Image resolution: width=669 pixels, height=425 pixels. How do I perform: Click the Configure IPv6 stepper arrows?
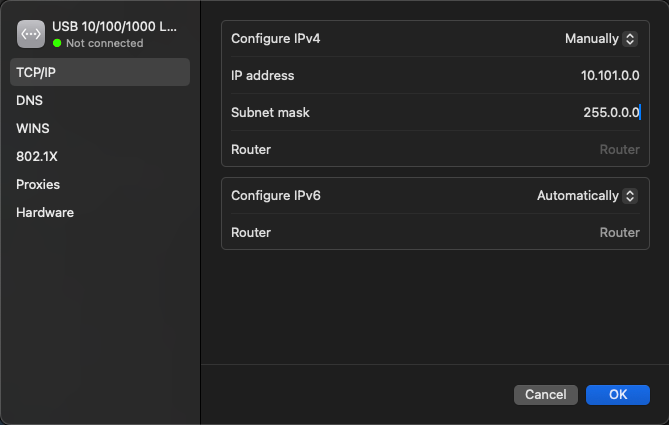coord(630,196)
